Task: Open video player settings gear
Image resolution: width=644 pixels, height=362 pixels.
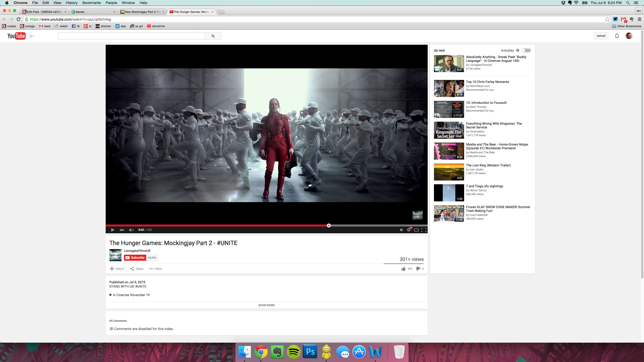Action: (x=409, y=230)
